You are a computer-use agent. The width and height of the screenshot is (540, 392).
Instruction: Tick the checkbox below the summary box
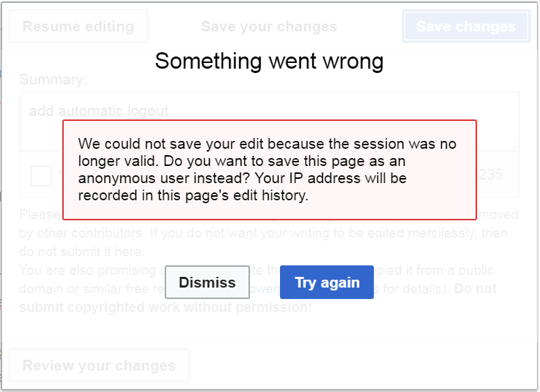[x=42, y=175]
